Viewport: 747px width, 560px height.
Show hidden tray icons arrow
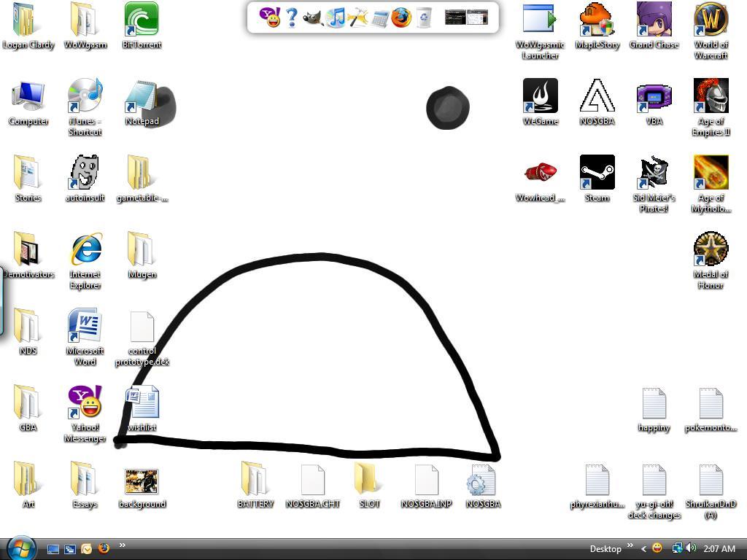tap(643, 549)
